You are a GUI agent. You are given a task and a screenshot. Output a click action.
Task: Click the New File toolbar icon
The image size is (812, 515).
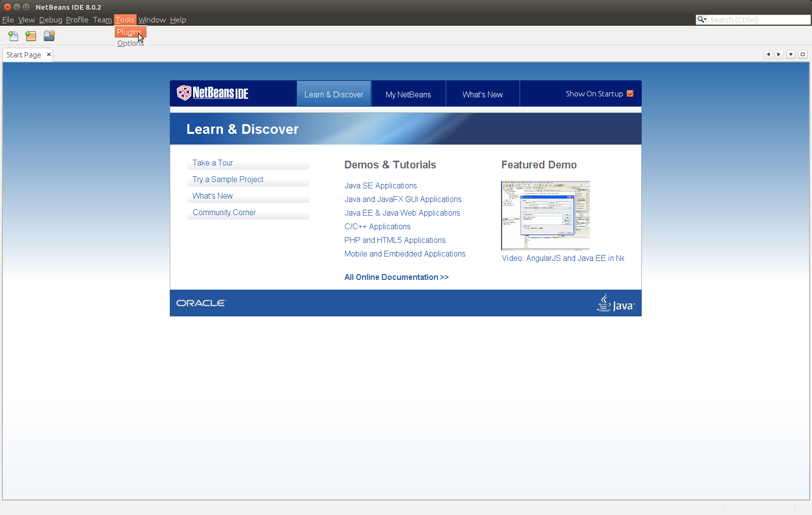13,36
